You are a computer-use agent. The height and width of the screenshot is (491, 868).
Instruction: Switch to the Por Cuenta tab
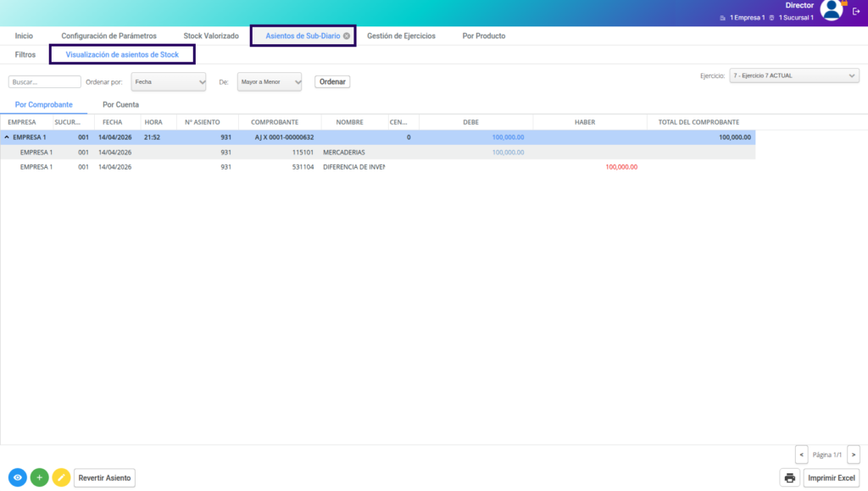121,105
